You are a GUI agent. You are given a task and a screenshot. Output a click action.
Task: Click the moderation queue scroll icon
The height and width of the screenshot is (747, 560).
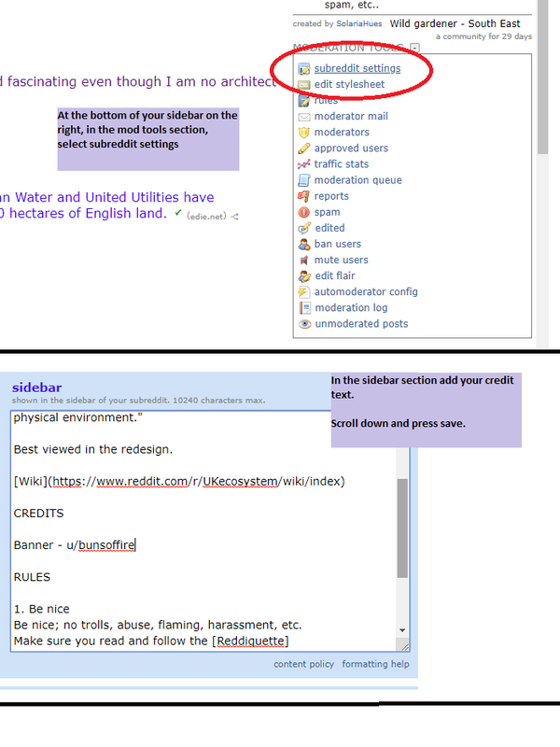[304, 180]
